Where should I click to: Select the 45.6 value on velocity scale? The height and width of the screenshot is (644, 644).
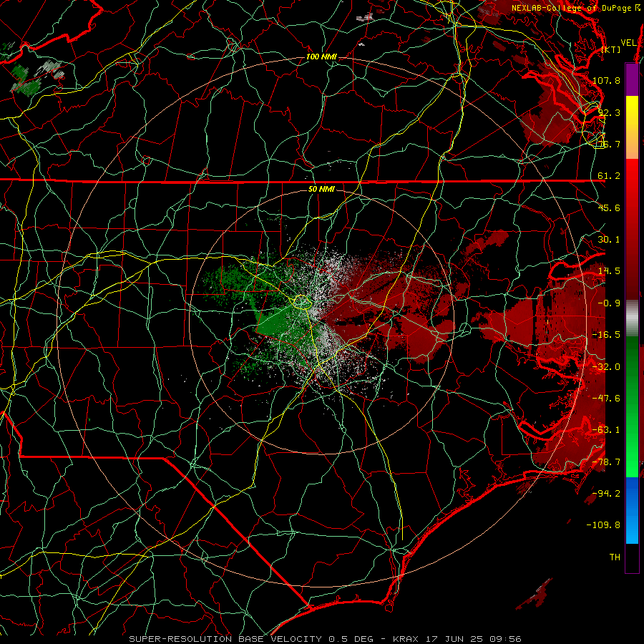pos(609,208)
